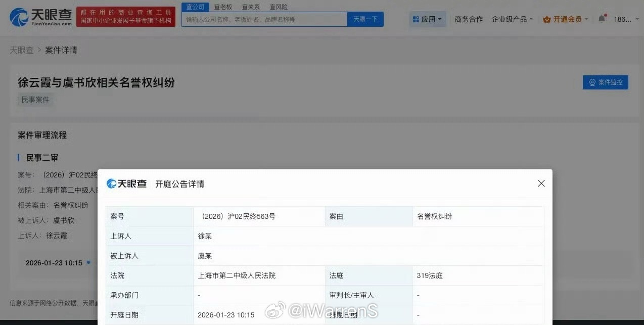Click the notification bell icon
This screenshot has height=325, width=644.
tap(602, 19)
